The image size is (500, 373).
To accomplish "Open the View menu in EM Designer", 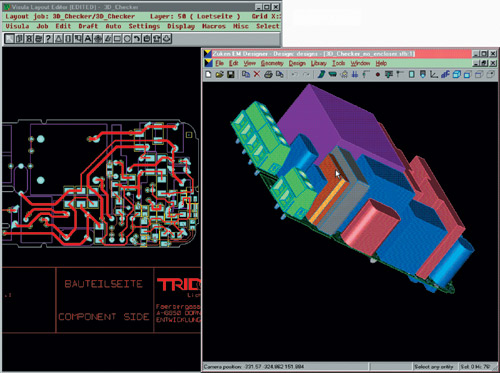I will [x=249, y=63].
